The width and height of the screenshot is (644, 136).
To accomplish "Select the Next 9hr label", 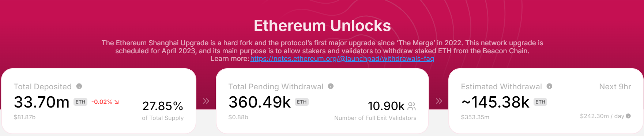I will (615, 87).
